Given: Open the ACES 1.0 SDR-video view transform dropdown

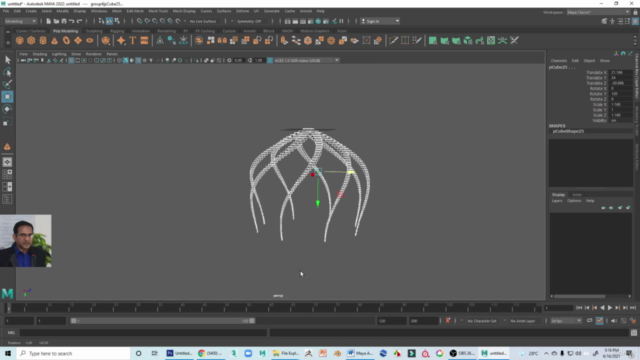Looking at the screenshot, I should click(x=306, y=60).
